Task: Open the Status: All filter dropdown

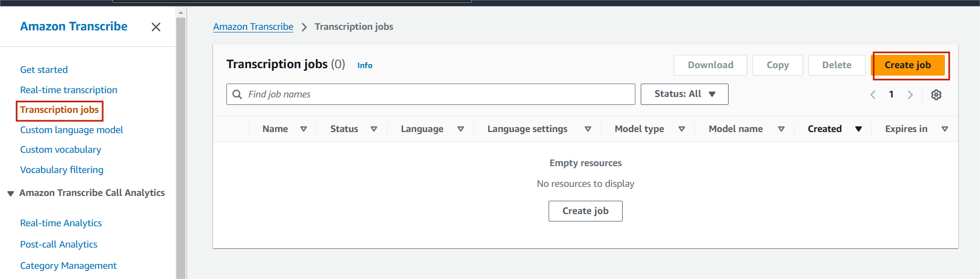Action: tap(684, 94)
